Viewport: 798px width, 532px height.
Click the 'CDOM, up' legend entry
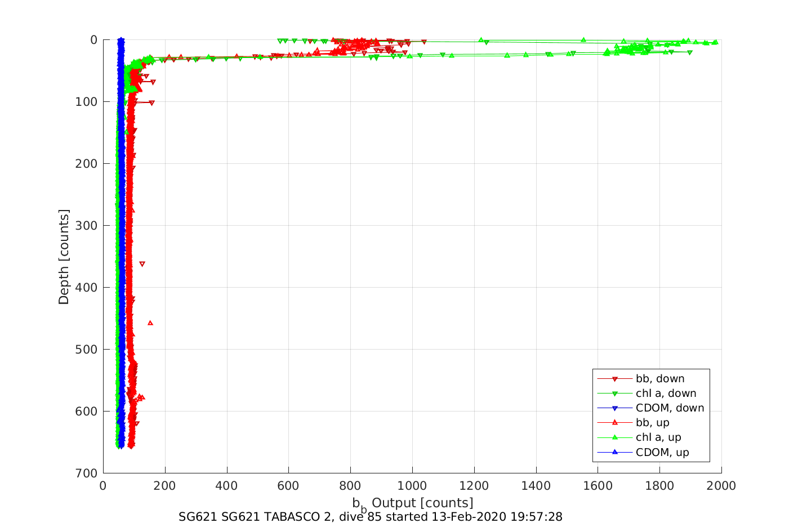pos(643,452)
